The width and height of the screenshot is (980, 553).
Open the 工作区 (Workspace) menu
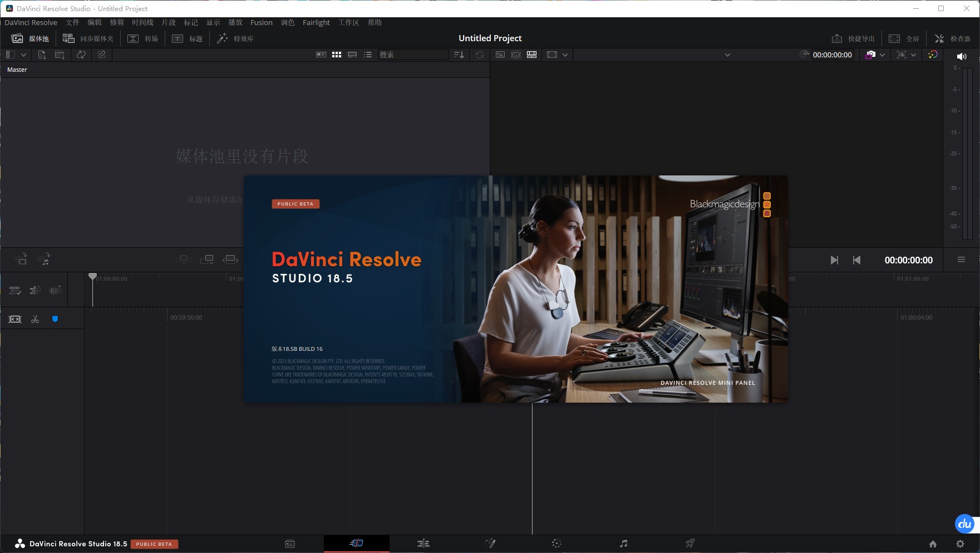348,22
